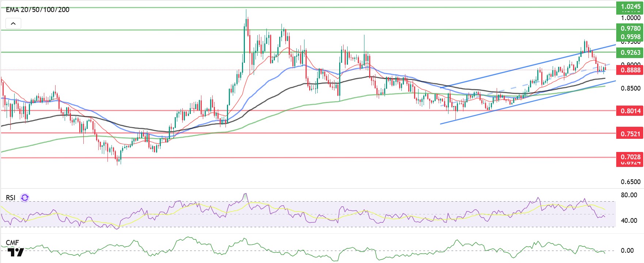The image size is (644, 263).
Task: Click the 0.8500 price axis tick
Action: 630,88
